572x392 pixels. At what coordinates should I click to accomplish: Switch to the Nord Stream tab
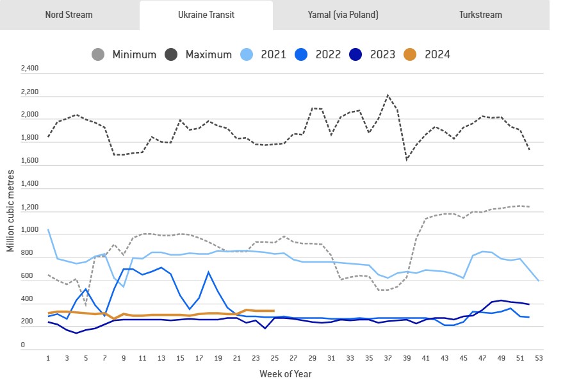click(69, 15)
